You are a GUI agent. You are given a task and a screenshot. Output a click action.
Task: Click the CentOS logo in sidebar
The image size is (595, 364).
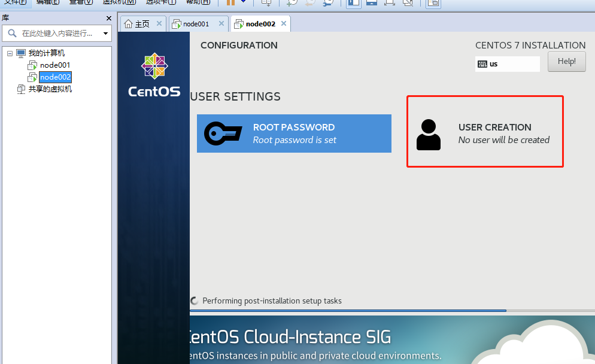154,75
